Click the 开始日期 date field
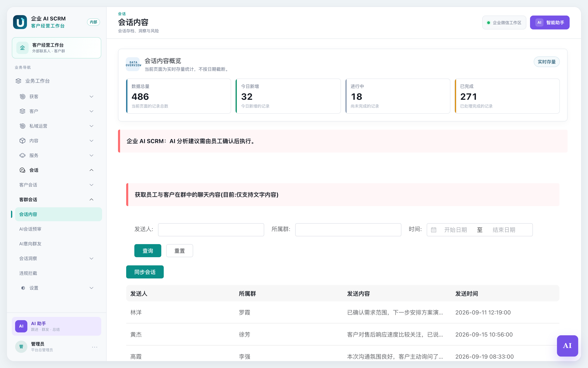This screenshot has height=368, width=588. [455, 230]
